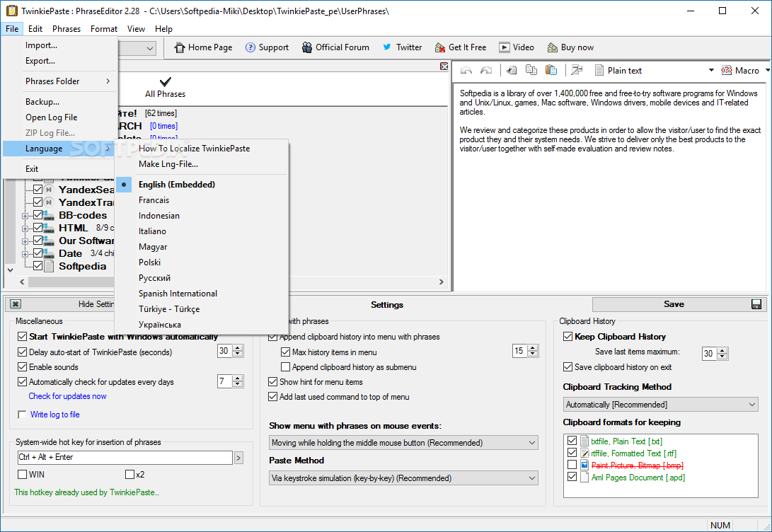
Task: Toggle Keep Clipboard History checkbox
Action: (568, 337)
